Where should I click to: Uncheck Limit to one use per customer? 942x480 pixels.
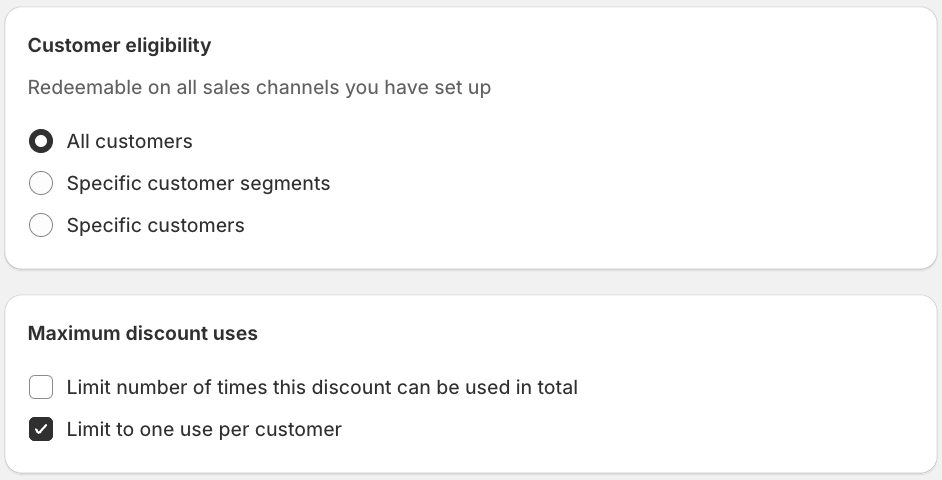(41, 430)
